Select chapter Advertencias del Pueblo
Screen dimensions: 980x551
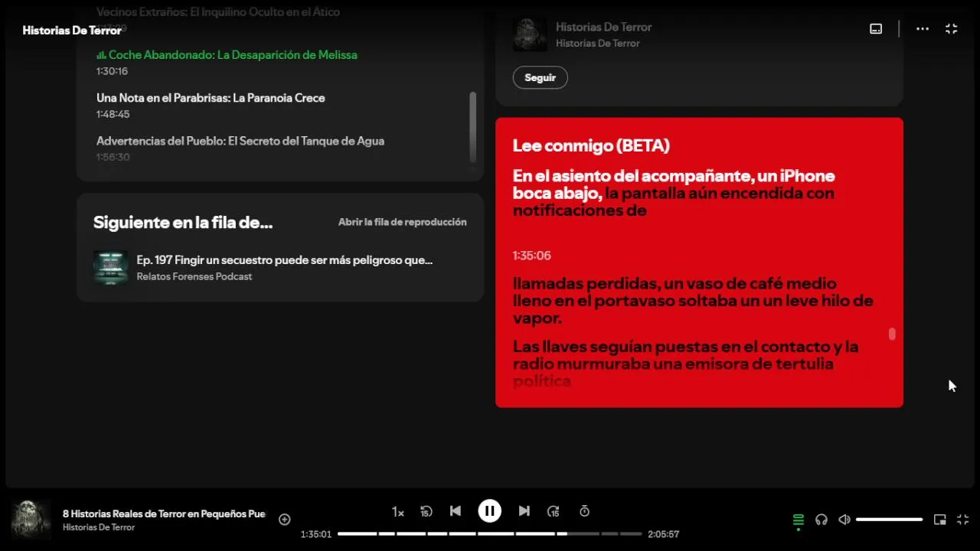tap(240, 141)
